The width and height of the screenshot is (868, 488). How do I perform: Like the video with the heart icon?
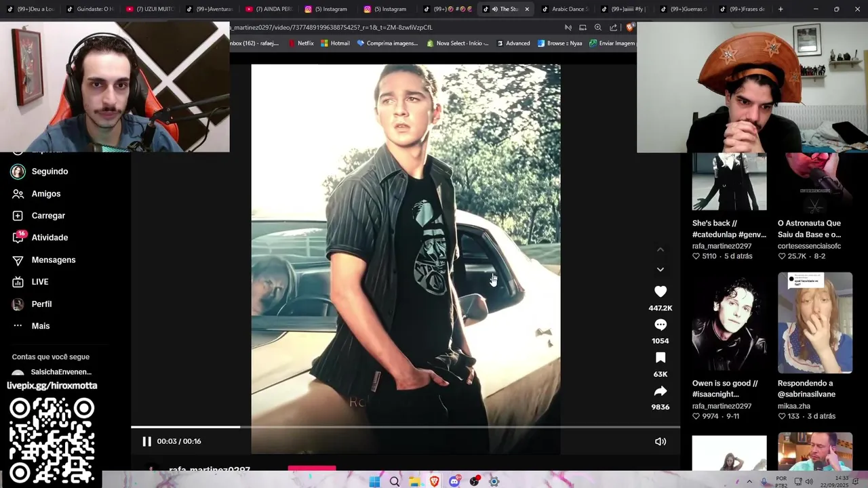pyautogui.click(x=660, y=291)
